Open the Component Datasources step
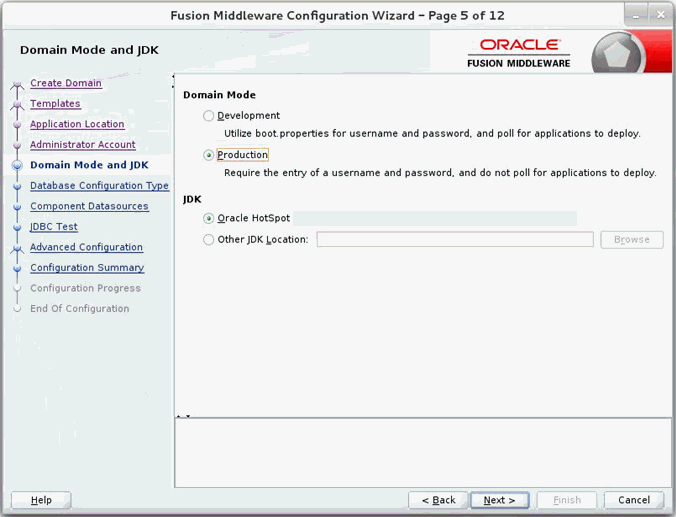Viewport: 676px width, 517px height. tap(89, 206)
